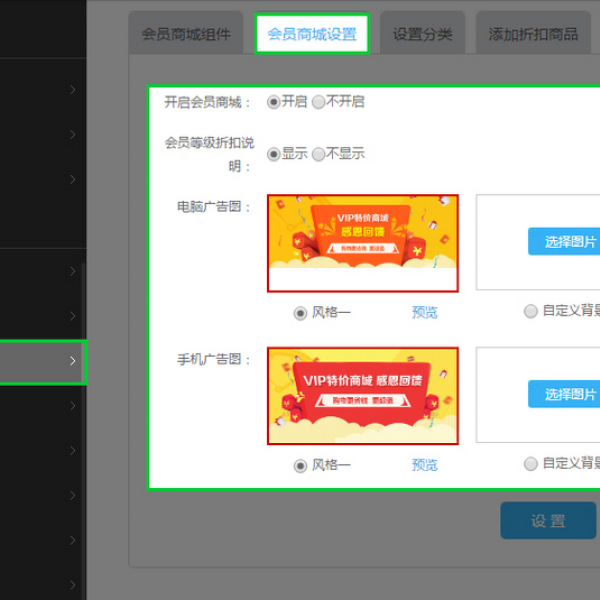Select 风格一 radio under 电脑广告图
This screenshot has height=600, width=600.
300,313
